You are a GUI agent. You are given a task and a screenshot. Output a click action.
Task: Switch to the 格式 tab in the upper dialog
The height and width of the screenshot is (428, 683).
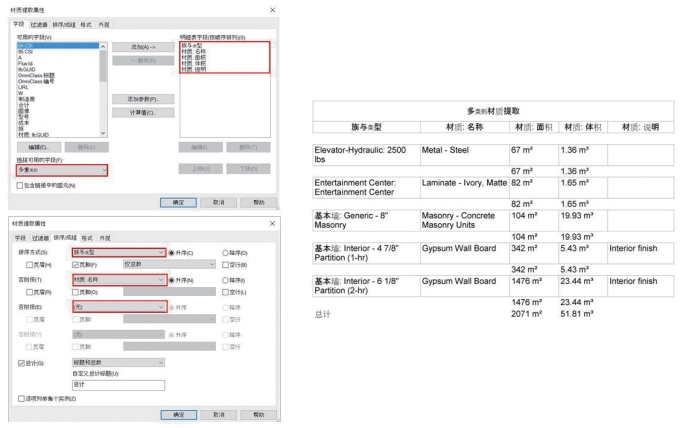tap(86, 25)
